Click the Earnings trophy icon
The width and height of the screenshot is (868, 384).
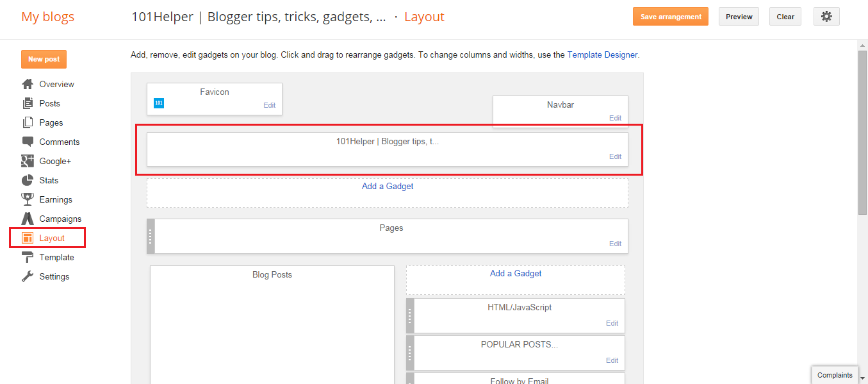(28, 199)
